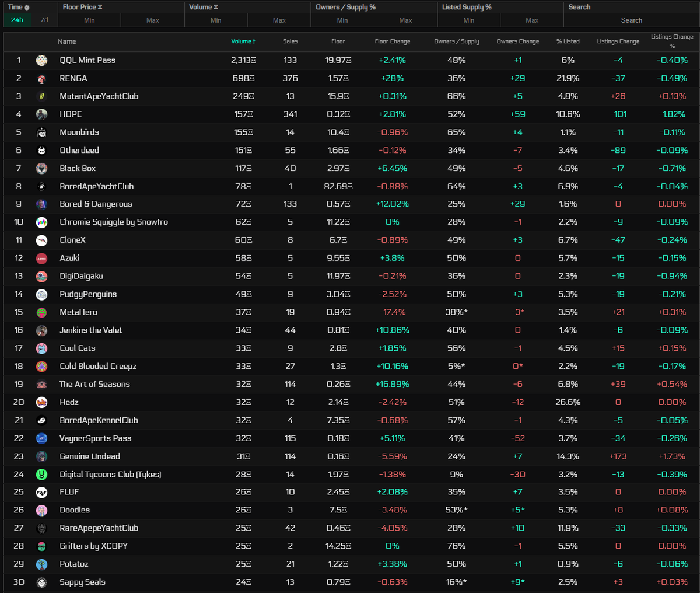
Task: Click the Grifters by XCOPY name
Action: tap(94, 546)
